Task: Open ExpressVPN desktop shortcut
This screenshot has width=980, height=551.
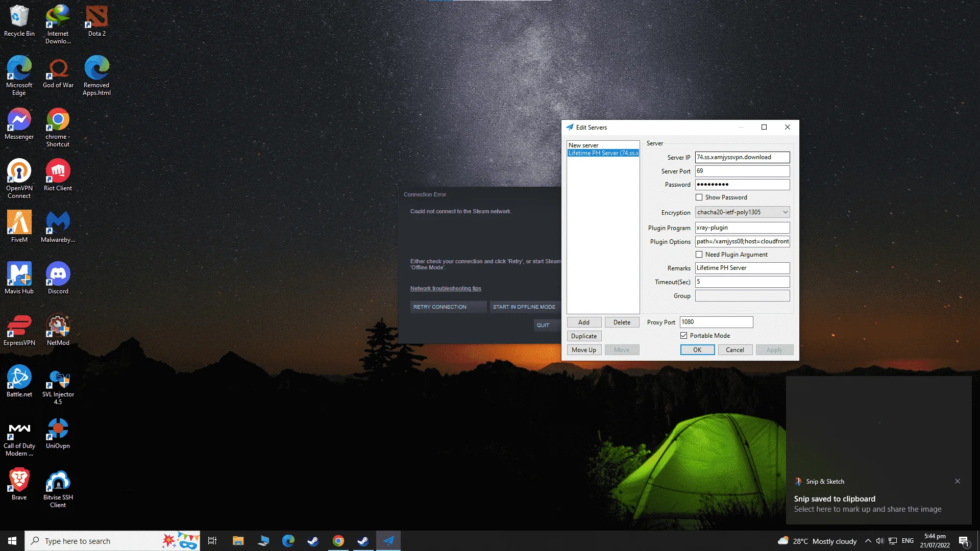Action: click(x=19, y=330)
